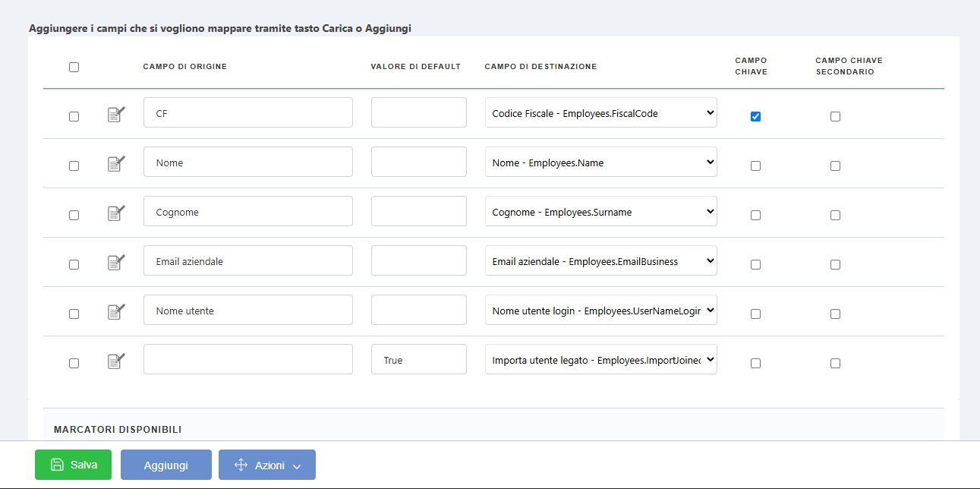Image resolution: width=980 pixels, height=489 pixels.
Task: Click the Campo di Origine column header
Action: coord(185,67)
